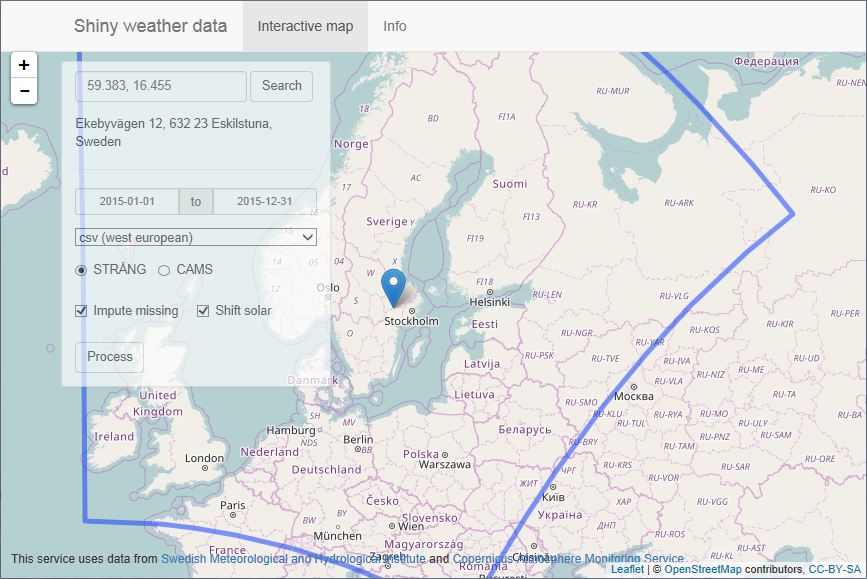Open the OpenStreetMap contributors link
The height and width of the screenshot is (579, 867).
tap(703, 569)
